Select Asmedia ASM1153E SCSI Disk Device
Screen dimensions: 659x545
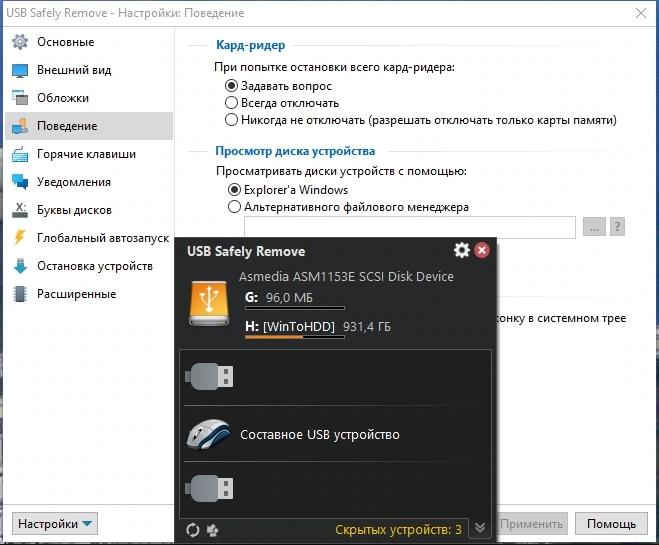tap(346, 276)
